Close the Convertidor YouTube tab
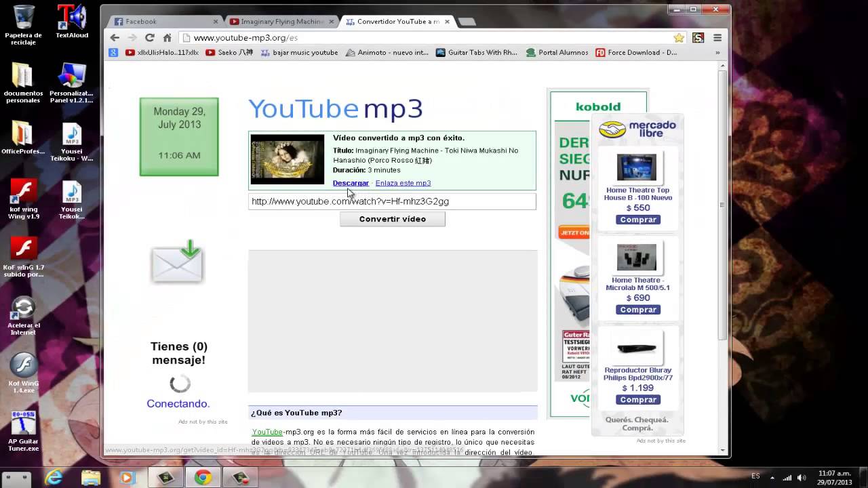 [447, 22]
